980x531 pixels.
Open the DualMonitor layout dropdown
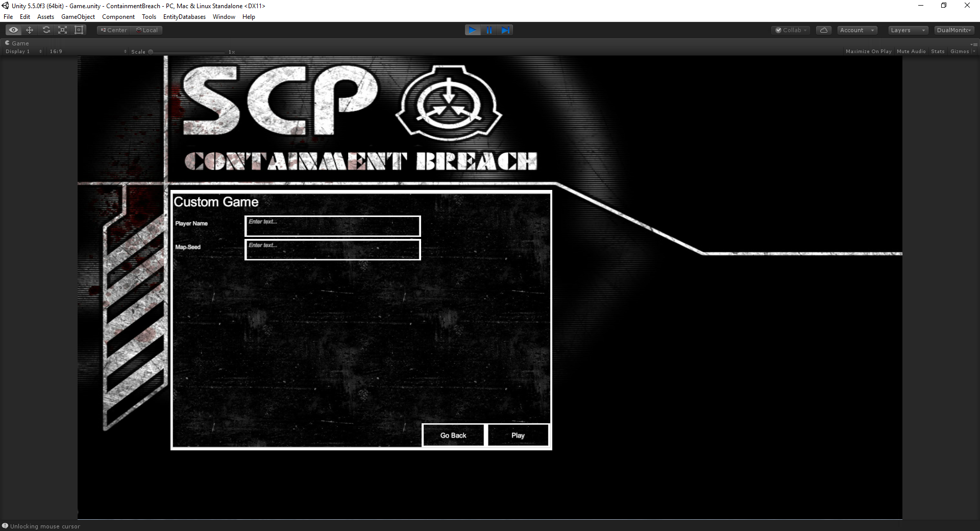[954, 30]
